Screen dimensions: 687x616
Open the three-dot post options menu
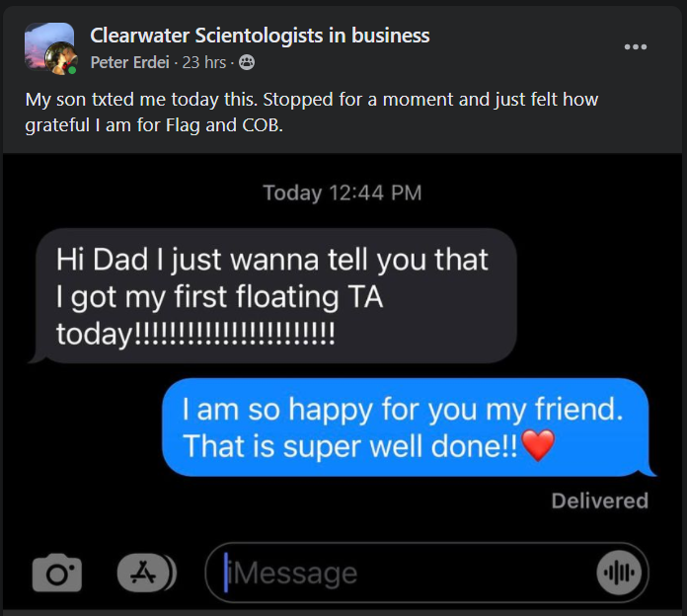point(636,46)
